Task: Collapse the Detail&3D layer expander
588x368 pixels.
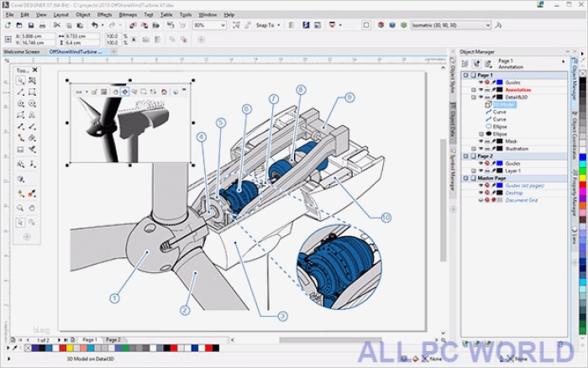Action: (474, 97)
